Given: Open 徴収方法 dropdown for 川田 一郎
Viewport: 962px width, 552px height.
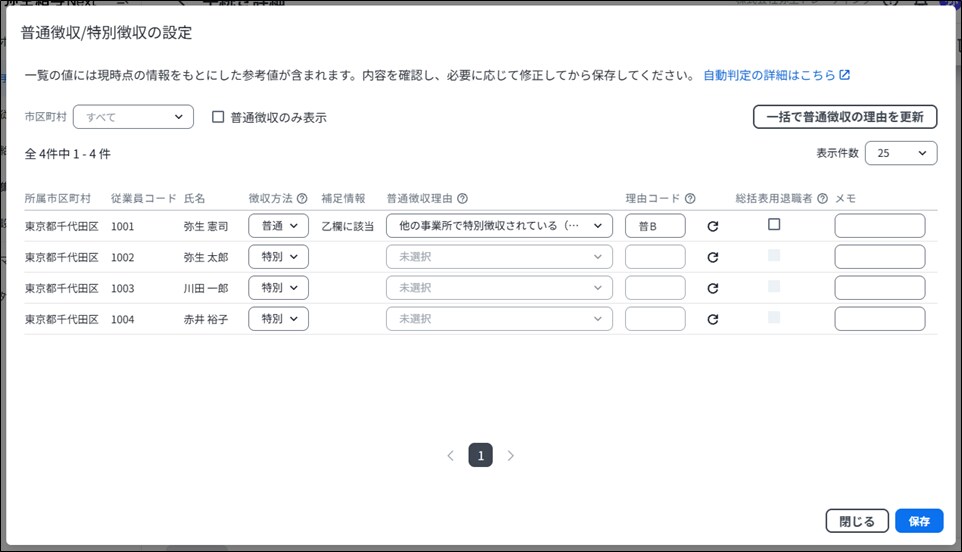Looking at the screenshot, I should (x=279, y=288).
